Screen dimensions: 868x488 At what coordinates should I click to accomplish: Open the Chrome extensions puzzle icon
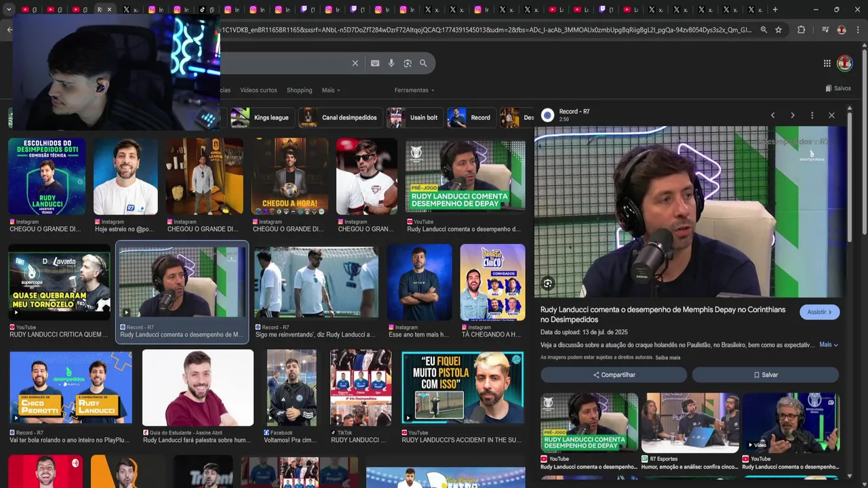pyautogui.click(x=801, y=30)
